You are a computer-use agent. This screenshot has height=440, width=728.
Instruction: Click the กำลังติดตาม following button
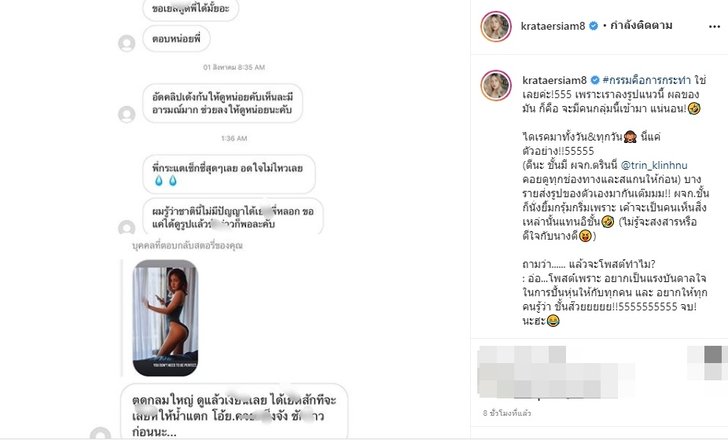[x=641, y=26]
